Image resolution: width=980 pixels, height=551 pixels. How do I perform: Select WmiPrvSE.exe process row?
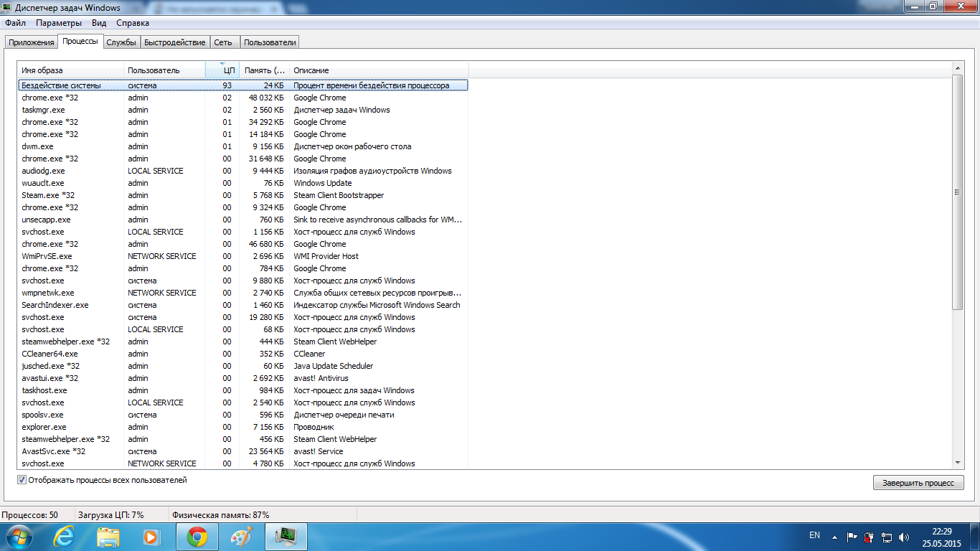[242, 256]
